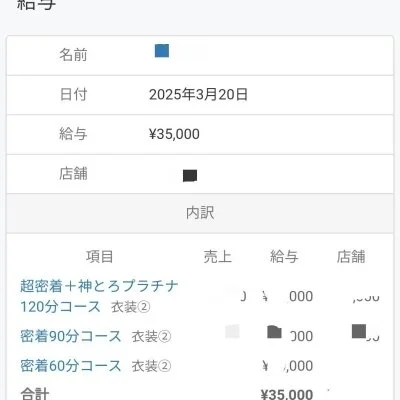Click the 店舗 column header in breakdown
This screenshot has width=400, height=400.
351,257
